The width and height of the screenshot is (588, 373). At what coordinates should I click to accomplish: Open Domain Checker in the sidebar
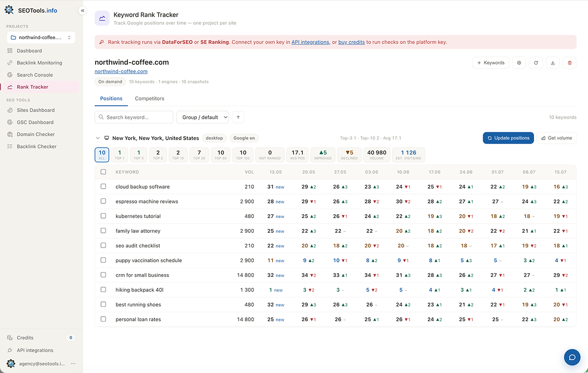40,134
